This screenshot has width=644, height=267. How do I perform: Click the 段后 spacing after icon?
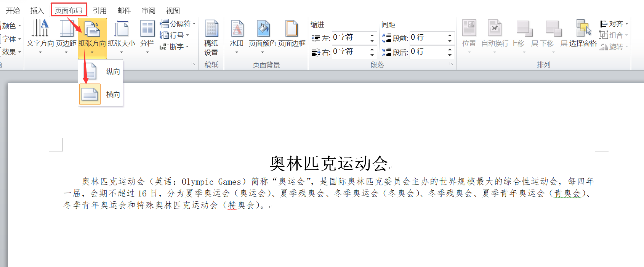(x=386, y=52)
